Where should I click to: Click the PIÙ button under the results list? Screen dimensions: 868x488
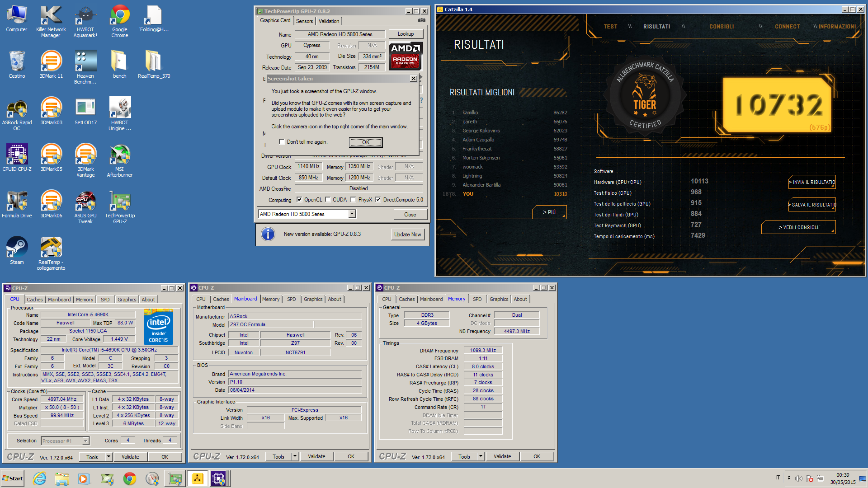[549, 212]
